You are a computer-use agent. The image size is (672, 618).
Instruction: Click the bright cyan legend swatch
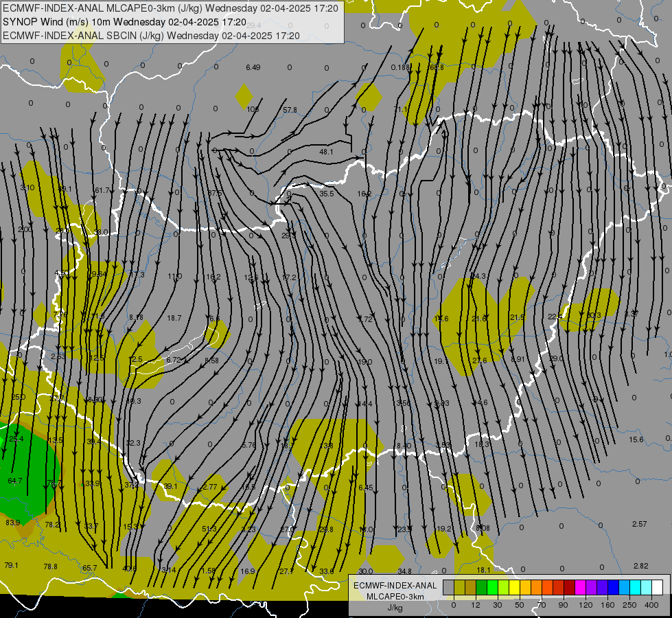coord(636,588)
